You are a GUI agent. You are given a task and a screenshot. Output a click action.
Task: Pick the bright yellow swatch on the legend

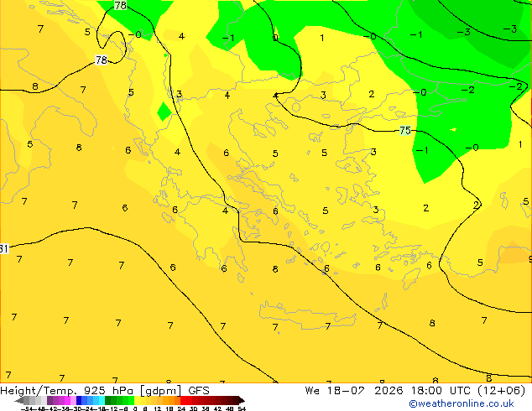(137, 401)
